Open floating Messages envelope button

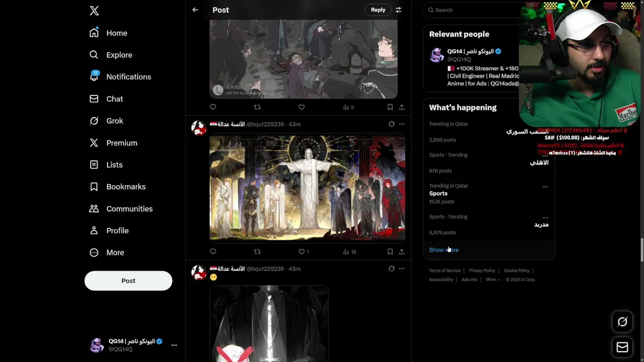pyautogui.click(x=622, y=347)
